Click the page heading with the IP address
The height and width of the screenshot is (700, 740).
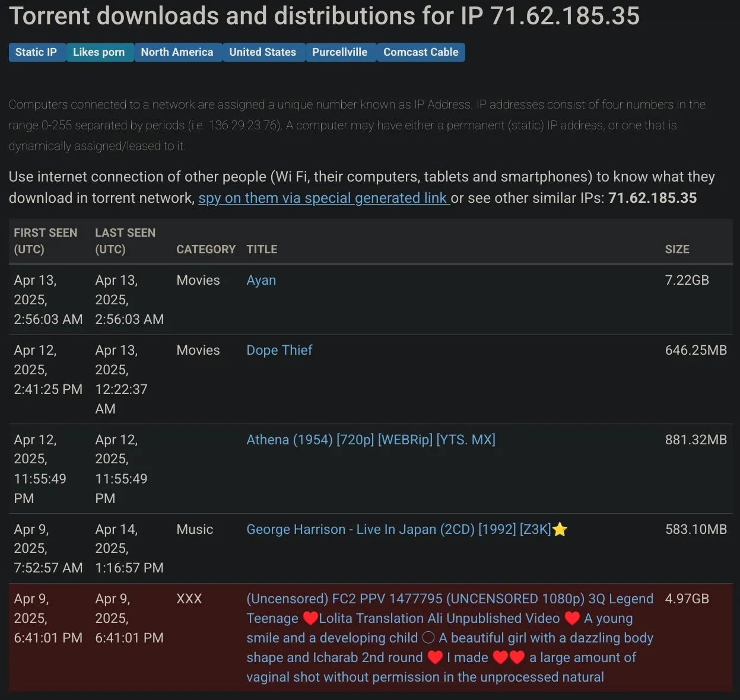[324, 16]
